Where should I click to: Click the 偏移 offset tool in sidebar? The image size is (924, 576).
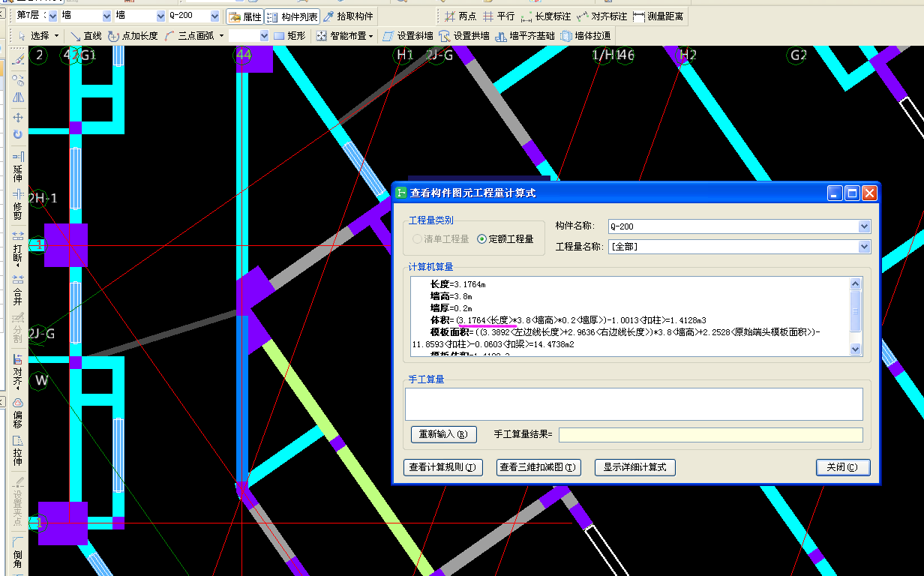[x=18, y=413]
